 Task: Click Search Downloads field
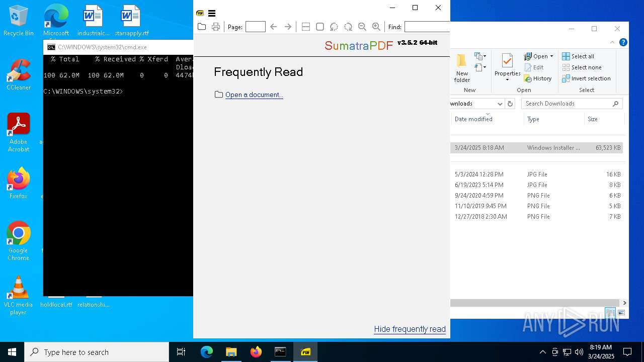[572, 104]
